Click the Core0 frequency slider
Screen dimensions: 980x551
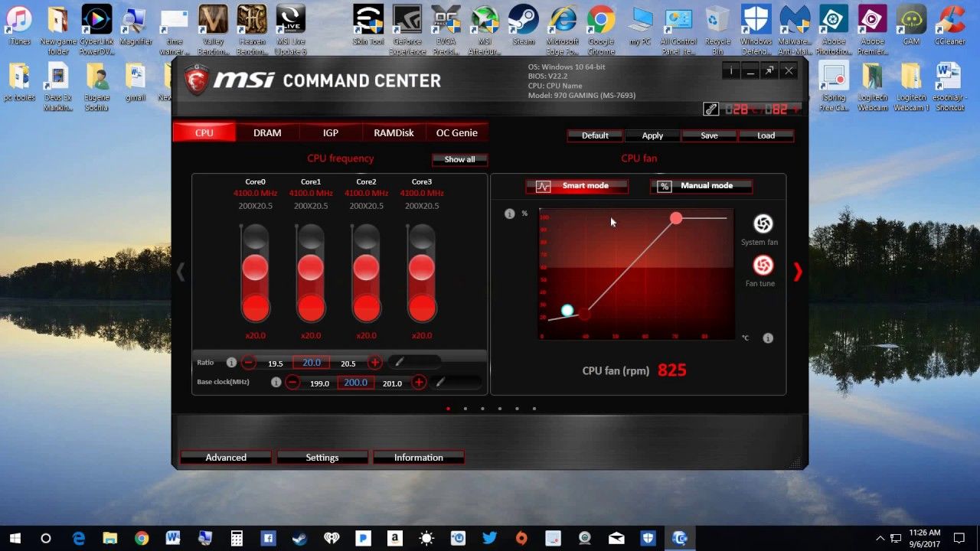[255, 273]
